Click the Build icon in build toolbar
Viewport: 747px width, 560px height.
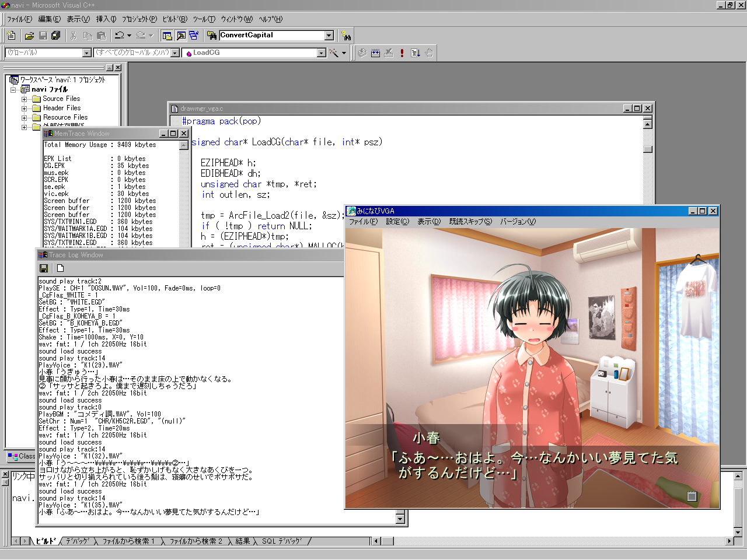click(x=375, y=53)
